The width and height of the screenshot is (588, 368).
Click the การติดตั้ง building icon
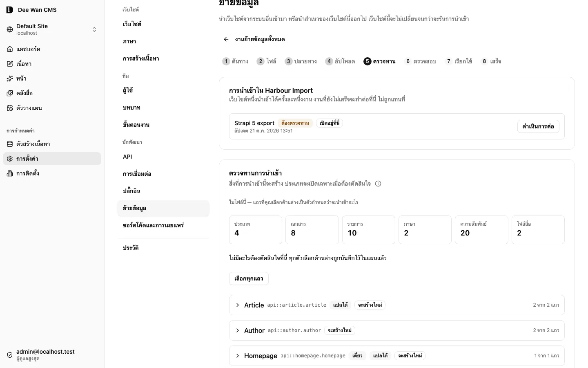[x=10, y=173]
